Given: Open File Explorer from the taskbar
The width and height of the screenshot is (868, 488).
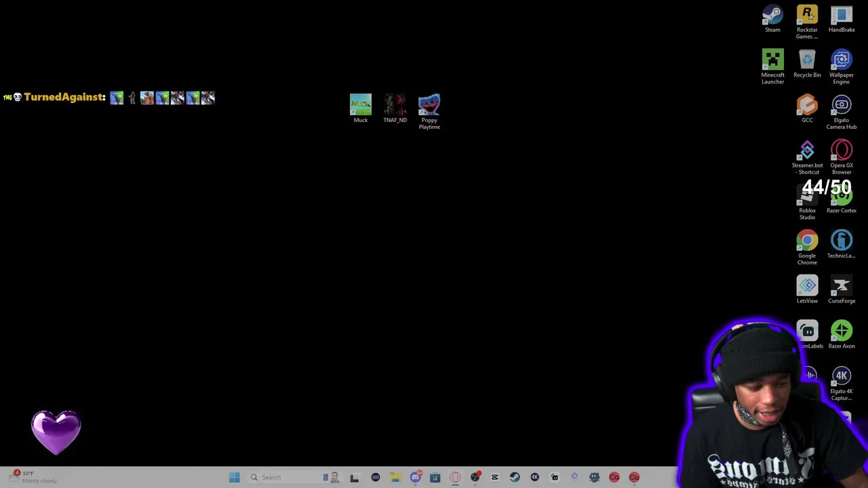Looking at the screenshot, I should point(395,477).
